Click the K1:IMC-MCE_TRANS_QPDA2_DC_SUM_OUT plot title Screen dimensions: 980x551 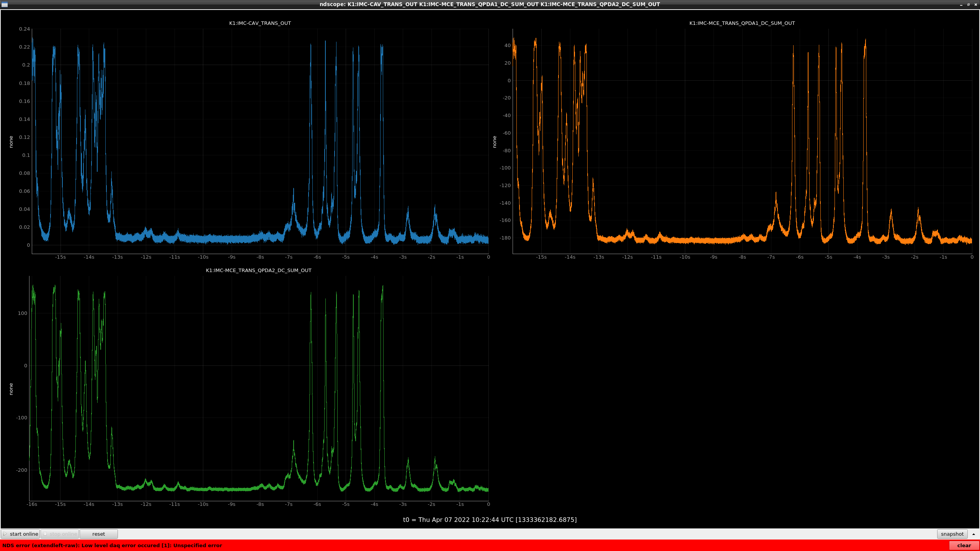coord(259,270)
